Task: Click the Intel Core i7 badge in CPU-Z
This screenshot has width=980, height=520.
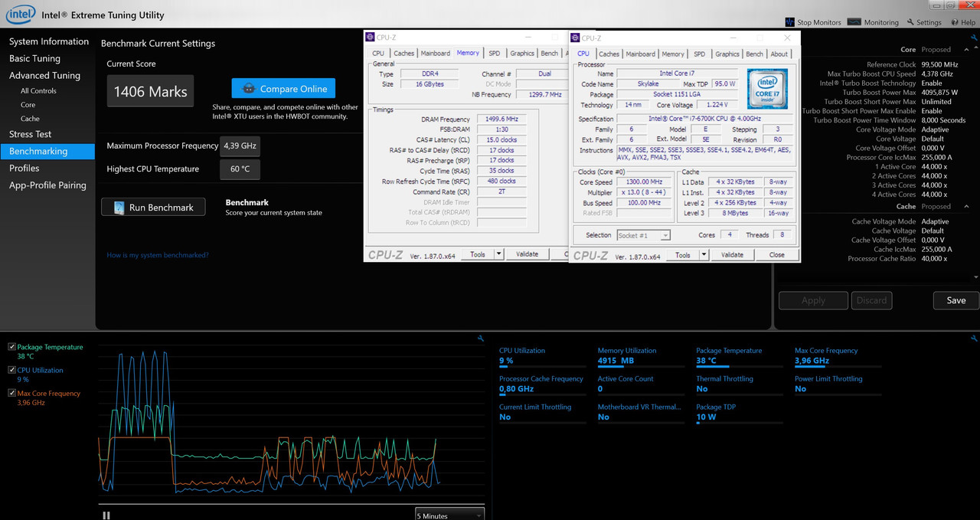Action: coord(768,88)
